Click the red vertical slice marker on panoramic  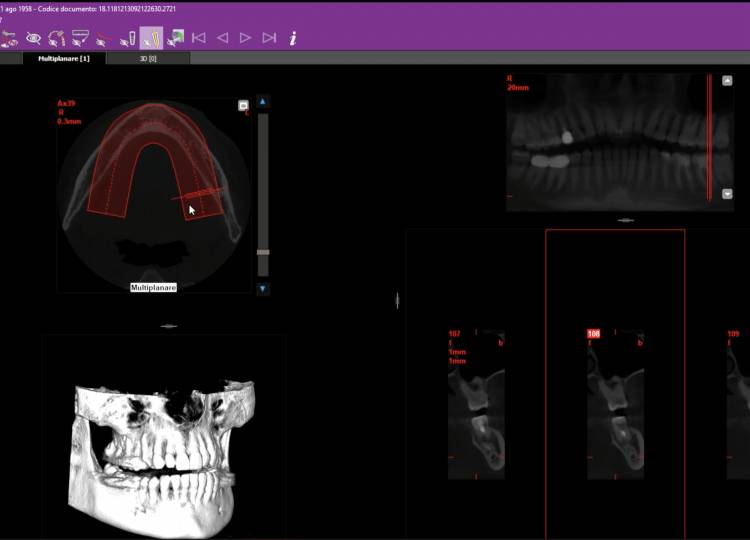tap(709, 139)
